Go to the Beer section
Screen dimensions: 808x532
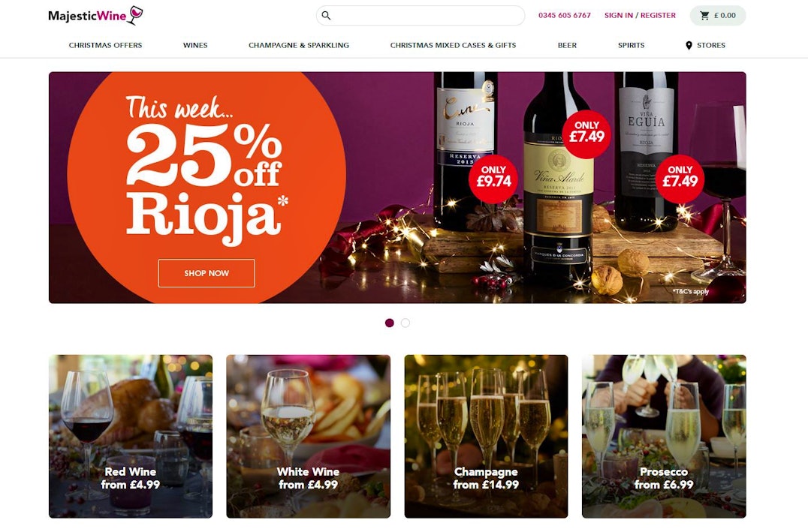coord(567,45)
